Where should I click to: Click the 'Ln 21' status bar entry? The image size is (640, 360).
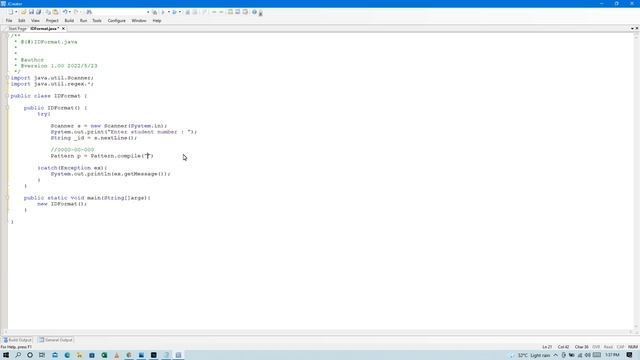pos(547,347)
